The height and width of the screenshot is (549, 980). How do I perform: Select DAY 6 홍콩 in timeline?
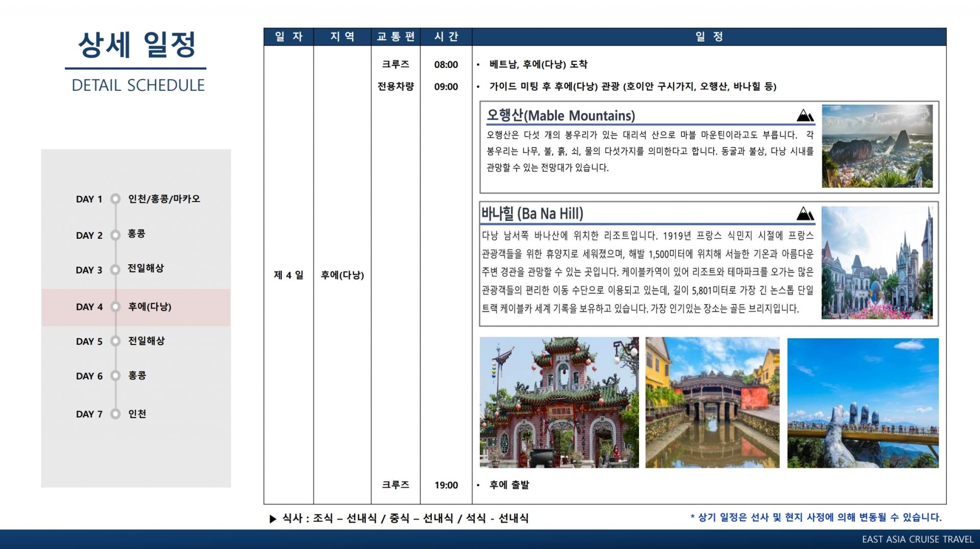[111, 376]
